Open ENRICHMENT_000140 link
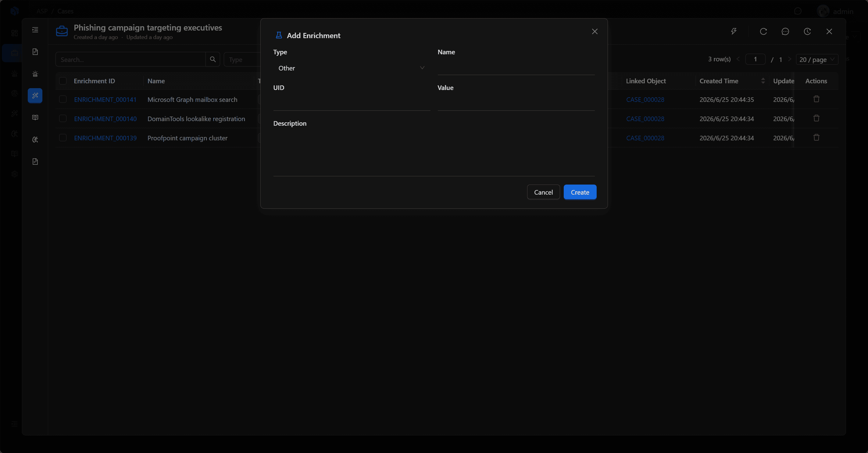The width and height of the screenshot is (868, 453). click(105, 119)
